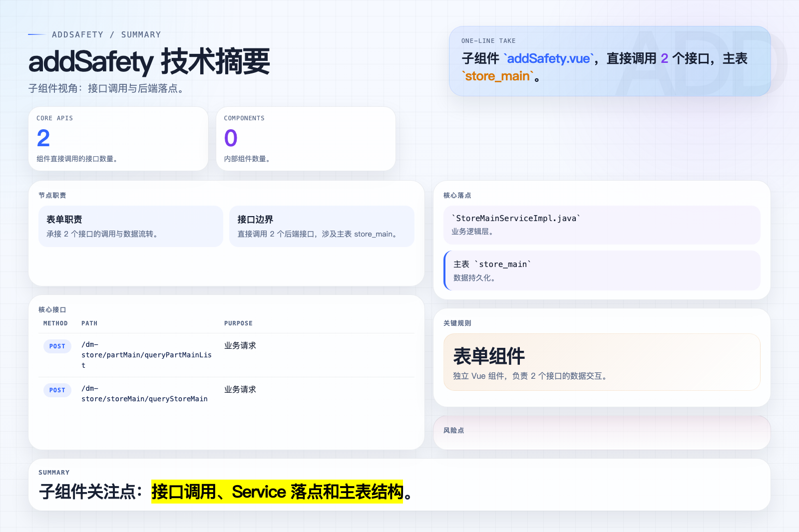This screenshot has height=532, width=799.
Task: Click the 关键规则 section title
Action: point(457,323)
